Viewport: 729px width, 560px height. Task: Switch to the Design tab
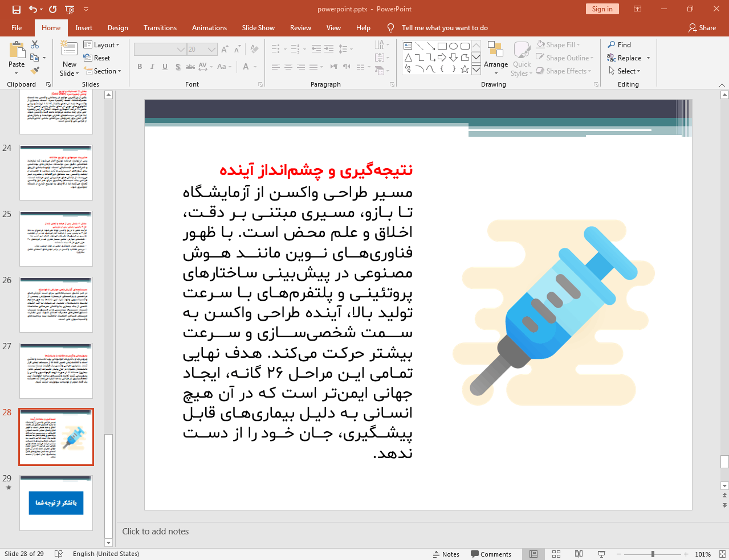(118, 28)
